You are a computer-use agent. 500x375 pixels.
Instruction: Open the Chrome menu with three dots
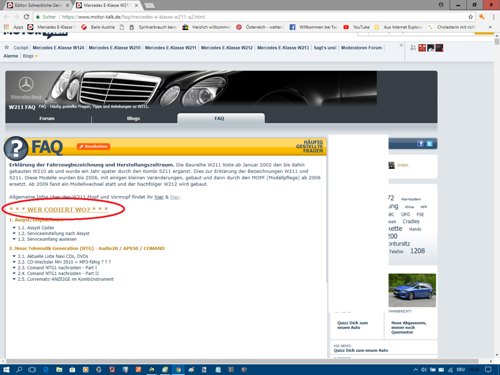coord(494,17)
